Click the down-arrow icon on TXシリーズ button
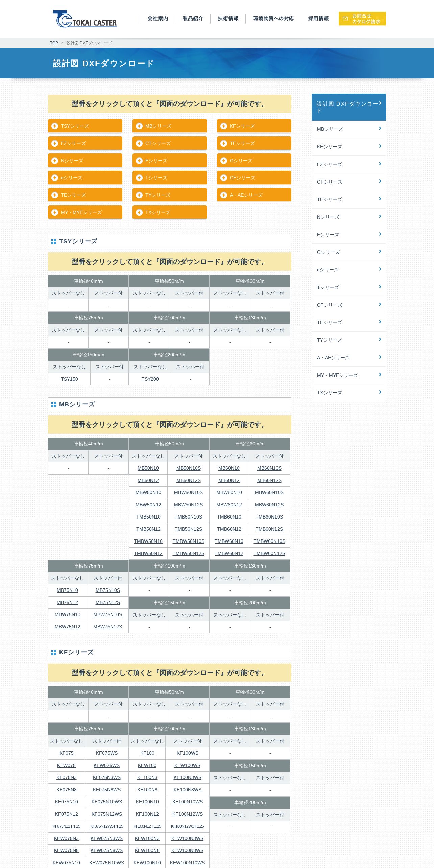 click(x=139, y=212)
